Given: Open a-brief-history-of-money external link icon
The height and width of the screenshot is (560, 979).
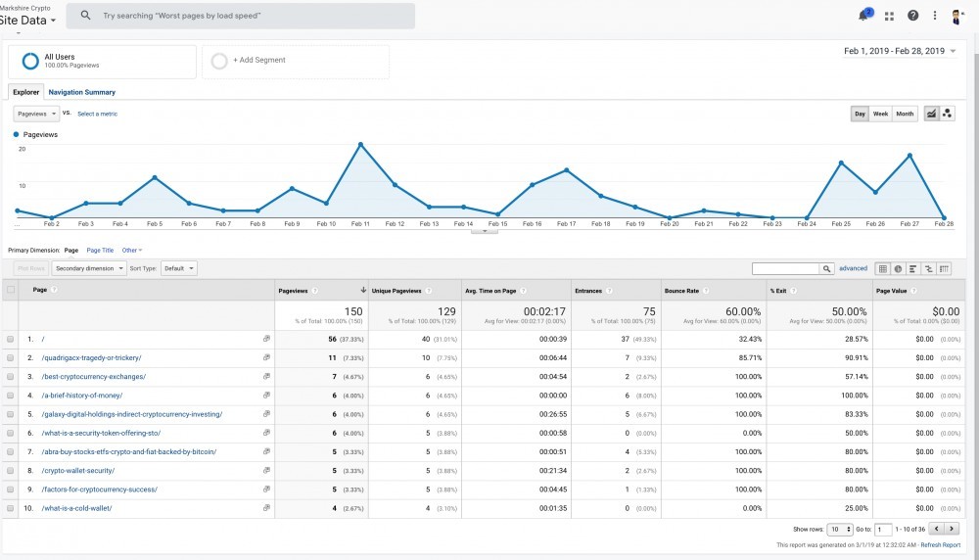Looking at the screenshot, I should click(266, 396).
